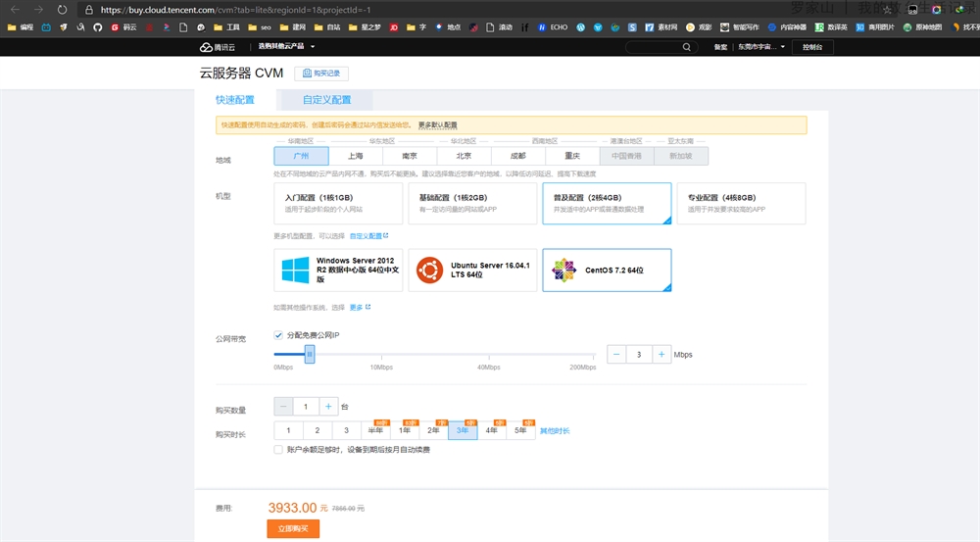Decrease bandwidth with the minus button
The image size is (980, 542).
click(616, 354)
